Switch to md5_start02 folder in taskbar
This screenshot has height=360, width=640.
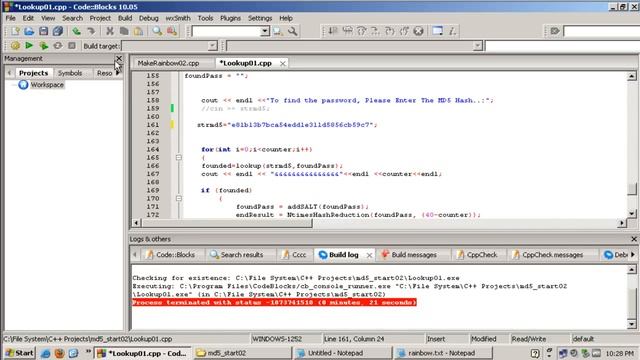coord(242,353)
